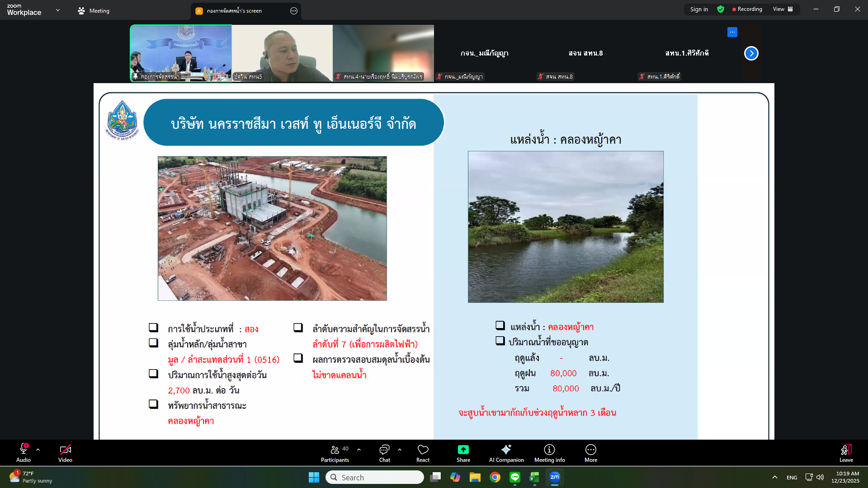Open AI Companion sparkle icon

[x=506, y=450]
